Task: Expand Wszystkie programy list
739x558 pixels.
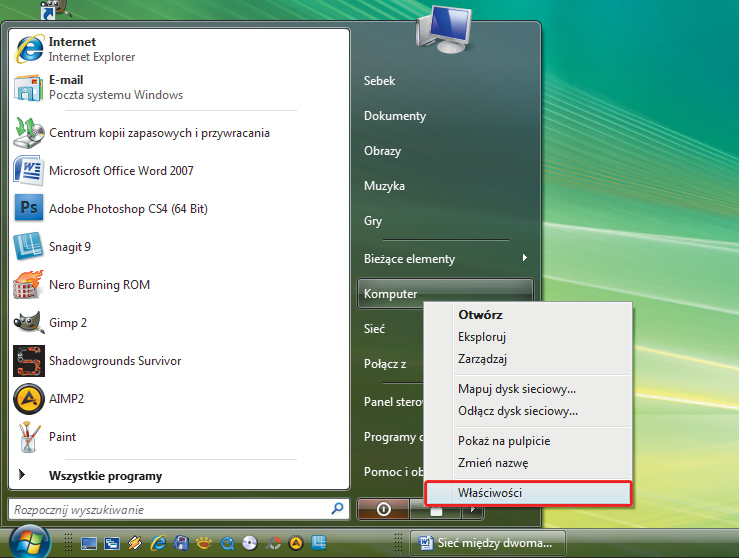Action: tap(105, 476)
